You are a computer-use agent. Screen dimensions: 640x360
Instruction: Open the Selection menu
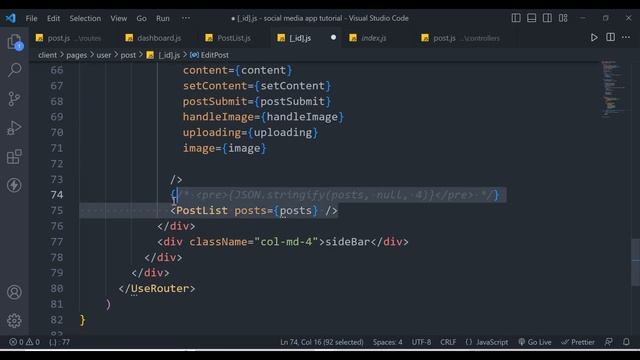coord(85,18)
